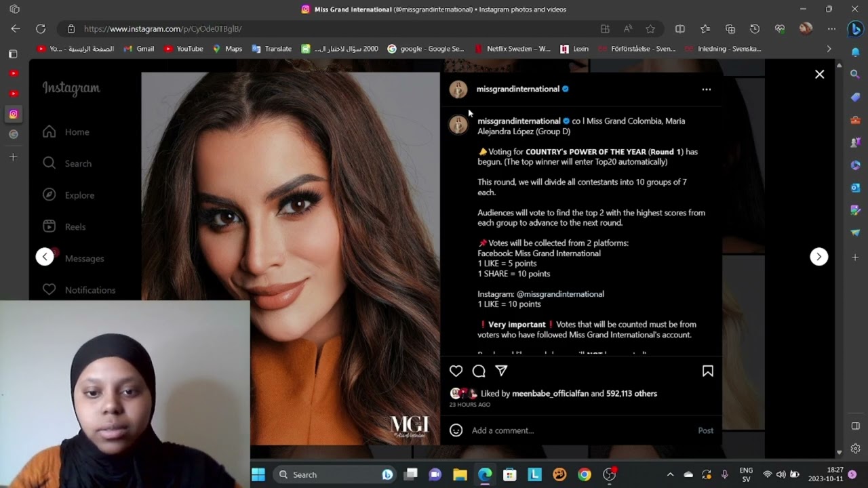Open Edge browsing History

coord(755,28)
